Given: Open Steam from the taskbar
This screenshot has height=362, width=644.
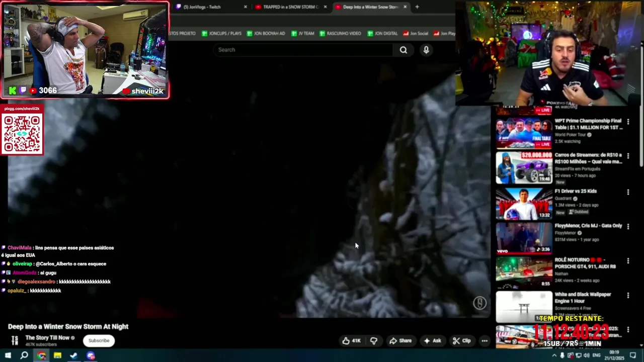Looking at the screenshot, I should point(74,355).
